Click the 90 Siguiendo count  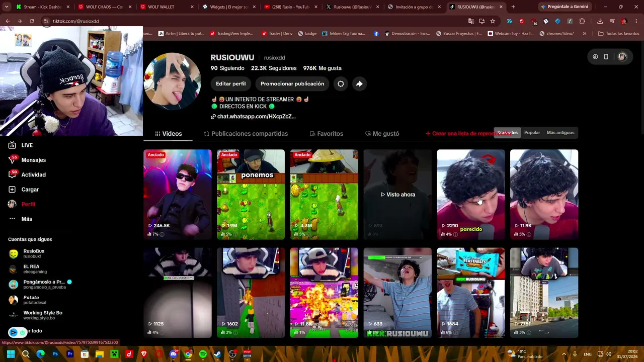coord(227,68)
